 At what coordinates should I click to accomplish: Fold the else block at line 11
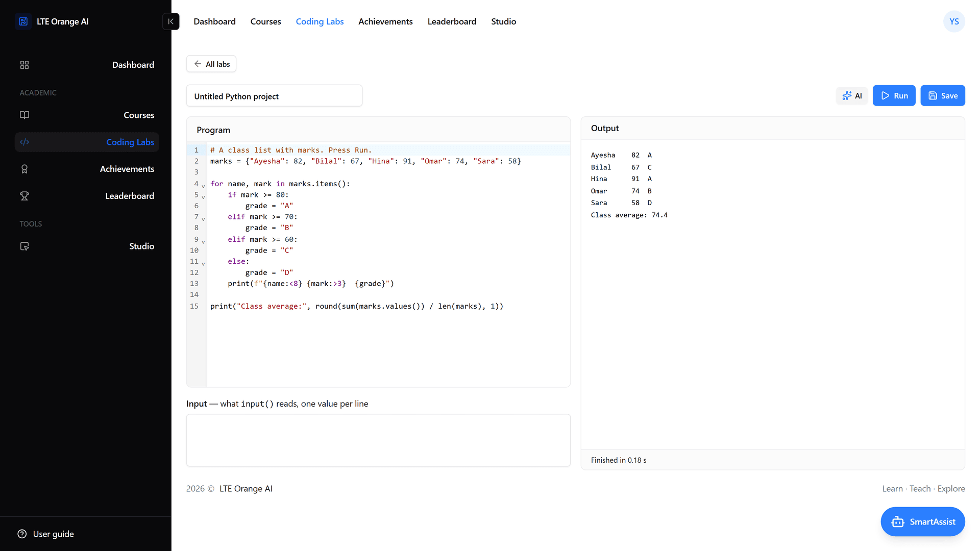[203, 263]
